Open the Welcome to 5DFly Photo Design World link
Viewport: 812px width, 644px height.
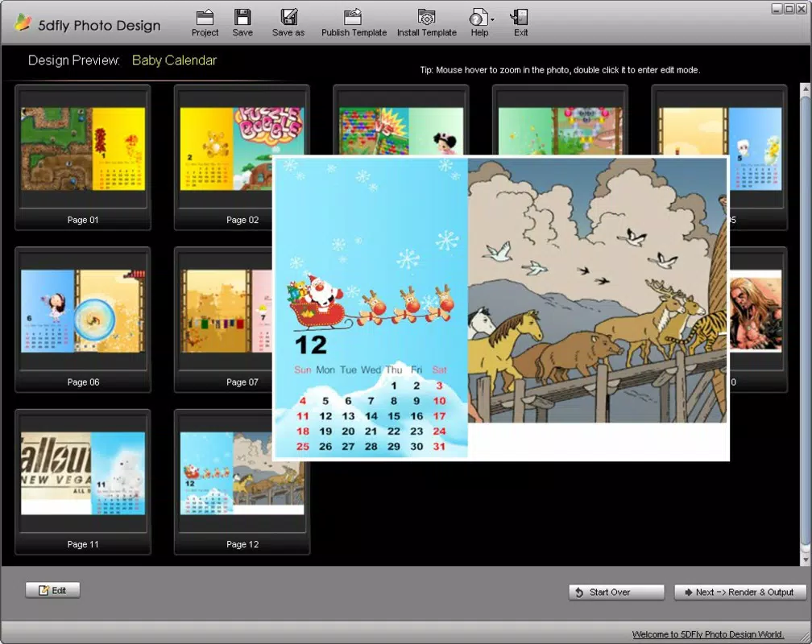coord(708,634)
